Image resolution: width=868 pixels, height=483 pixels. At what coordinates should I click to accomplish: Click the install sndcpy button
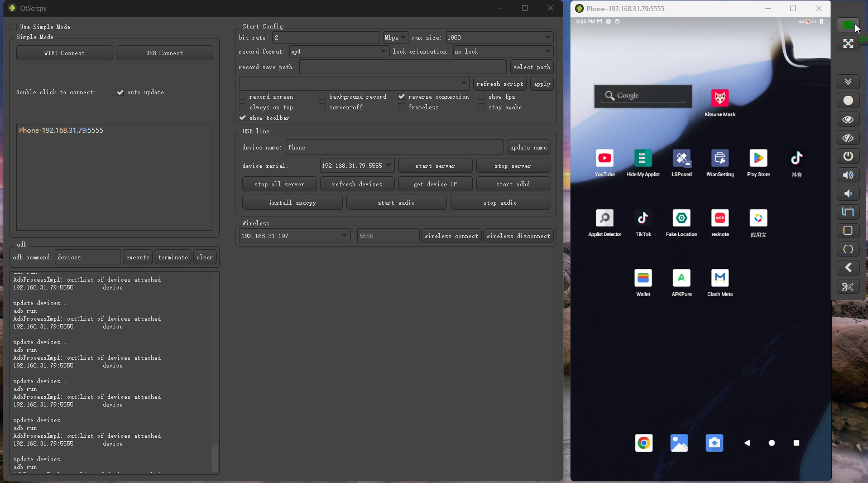292,202
